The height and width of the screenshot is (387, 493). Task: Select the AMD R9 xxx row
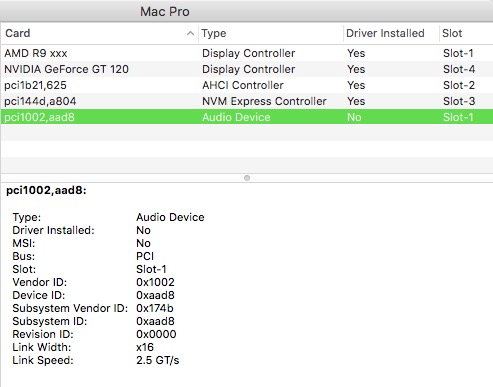[247, 53]
